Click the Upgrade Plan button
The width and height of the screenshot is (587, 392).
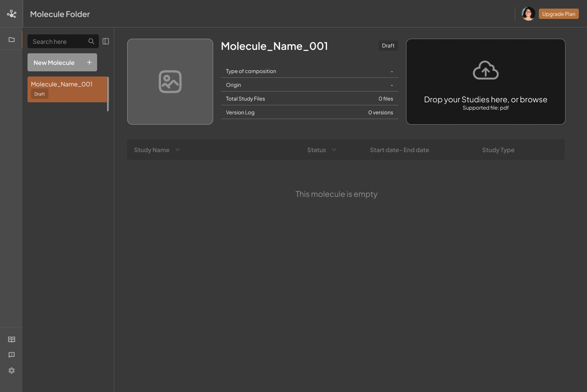click(559, 14)
